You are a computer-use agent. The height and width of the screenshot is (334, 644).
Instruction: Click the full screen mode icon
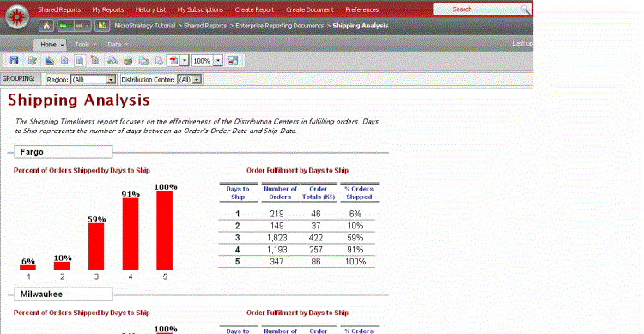(233, 61)
